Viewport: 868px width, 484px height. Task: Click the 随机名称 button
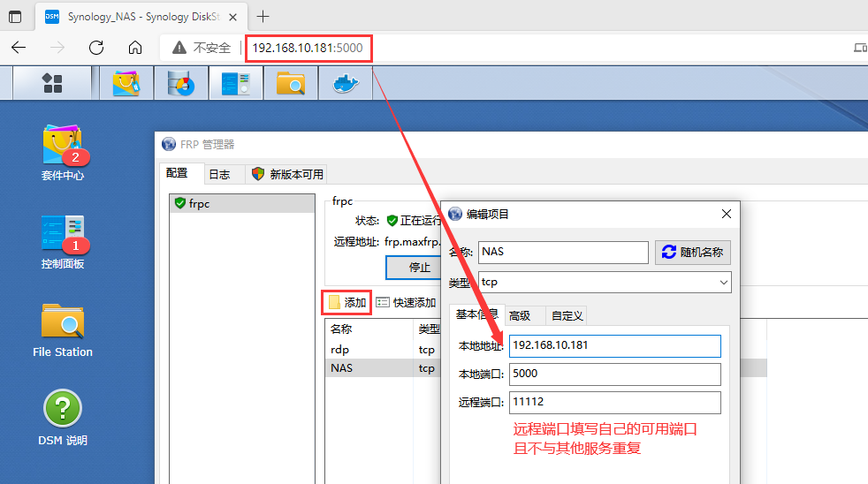692,253
